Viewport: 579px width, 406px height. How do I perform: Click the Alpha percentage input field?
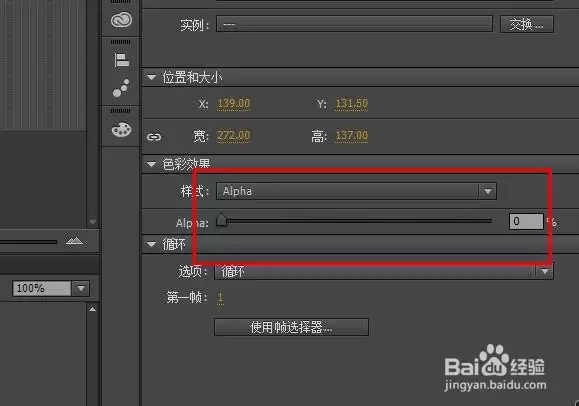coord(526,221)
